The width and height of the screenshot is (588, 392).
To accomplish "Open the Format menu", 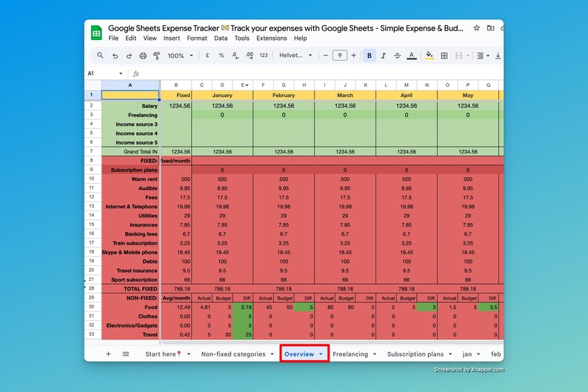I will (197, 39).
